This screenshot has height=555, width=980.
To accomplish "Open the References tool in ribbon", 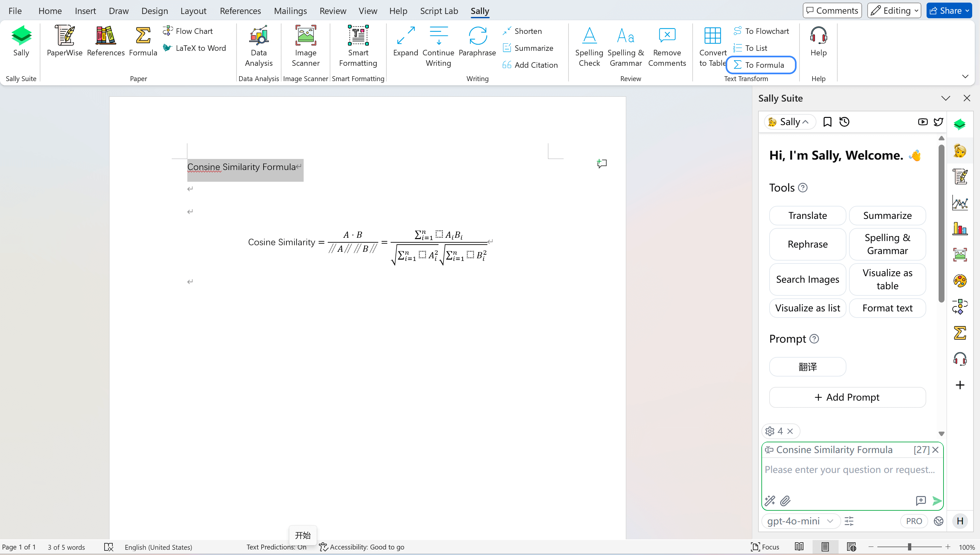I will (x=106, y=41).
